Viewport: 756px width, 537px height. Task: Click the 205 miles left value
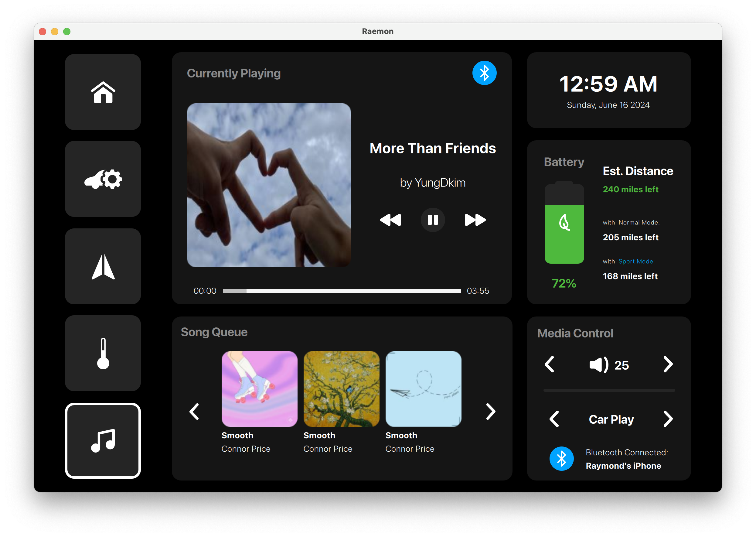point(630,238)
